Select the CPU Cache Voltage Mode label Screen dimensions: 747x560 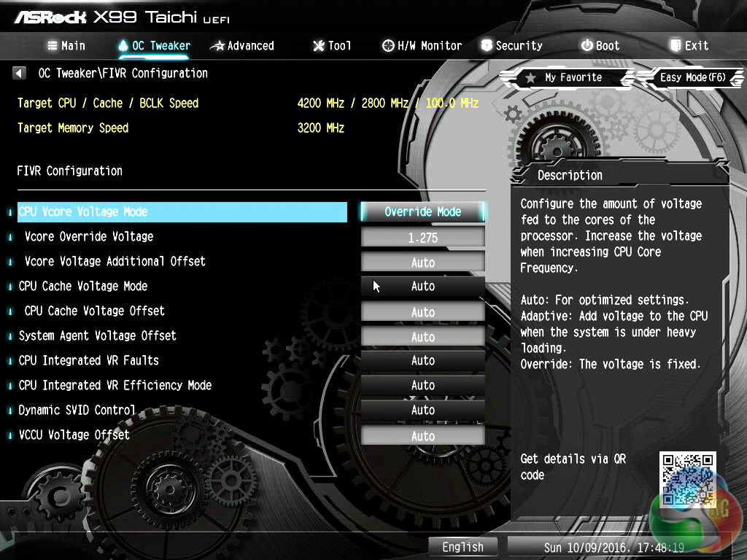[83, 286]
